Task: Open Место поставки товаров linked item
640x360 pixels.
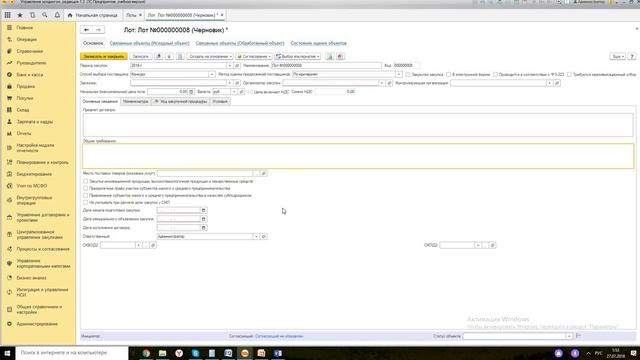Action: [x=263, y=173]
